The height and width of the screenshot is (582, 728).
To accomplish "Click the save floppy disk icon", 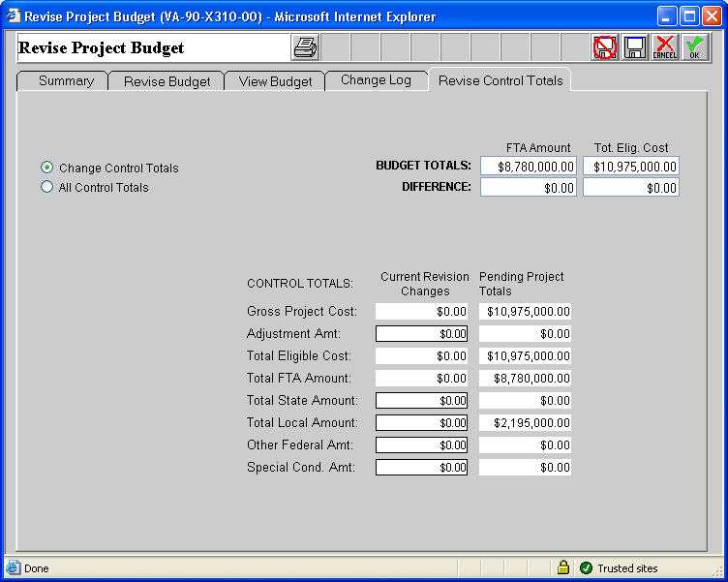I will coord(635,47).
